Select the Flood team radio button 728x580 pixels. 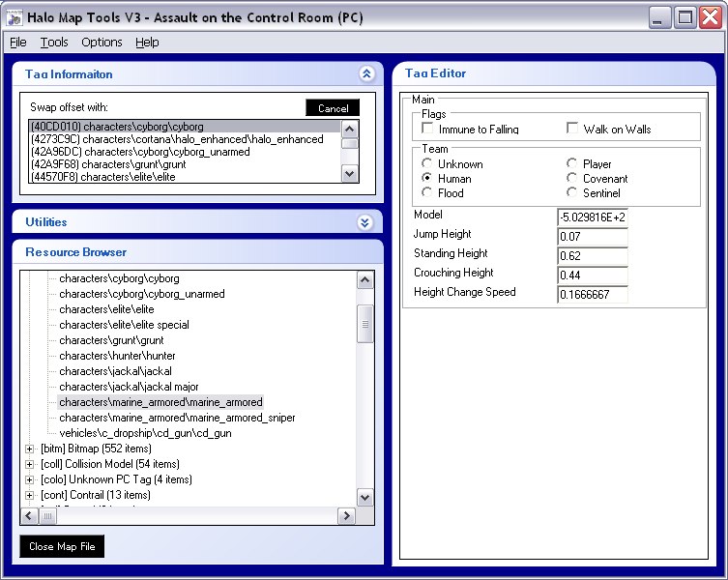point(426,192)
